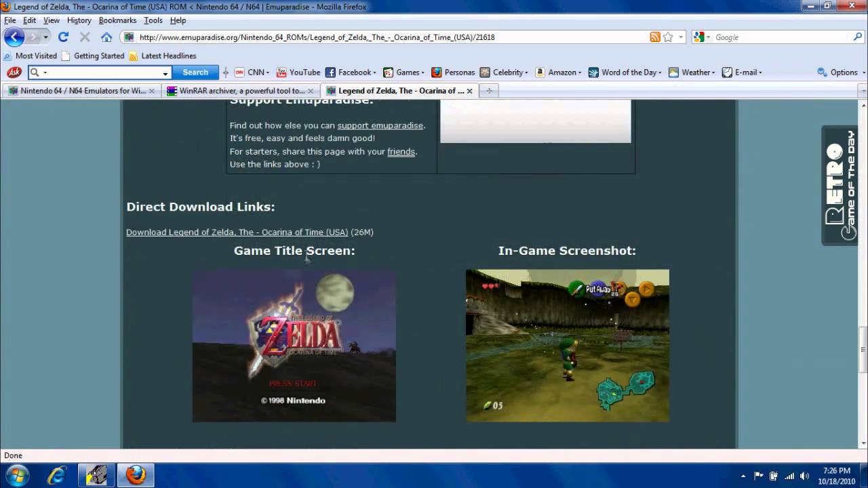The width and height of the screenshot is (868, 488).
Task: Click the taskbar clock showing 7:26 PM
Action: tap(836, 476)
